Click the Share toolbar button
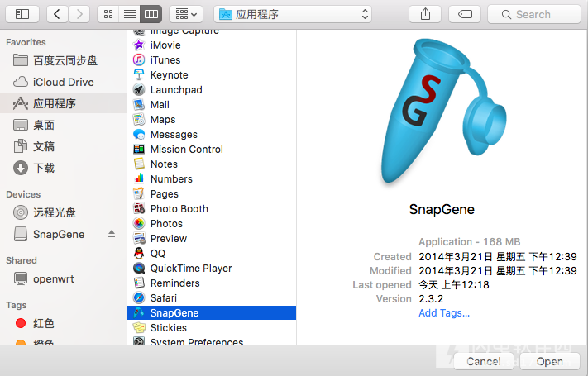Image resolution: width=588 pixels, height=376 pixels. (425, 14)
